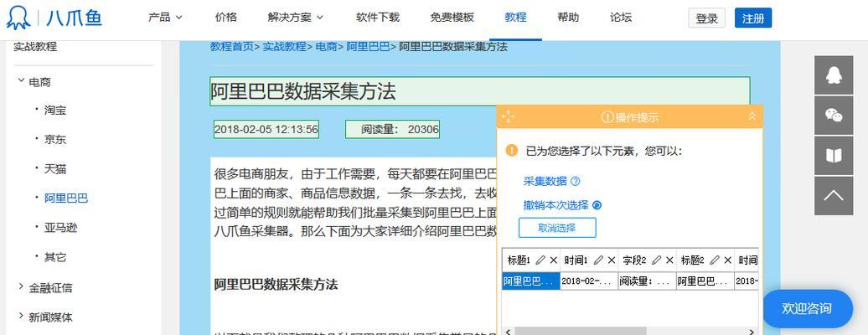Open the 阿里巴巴 tutorial in the sidebar

(x=66, y=198)
